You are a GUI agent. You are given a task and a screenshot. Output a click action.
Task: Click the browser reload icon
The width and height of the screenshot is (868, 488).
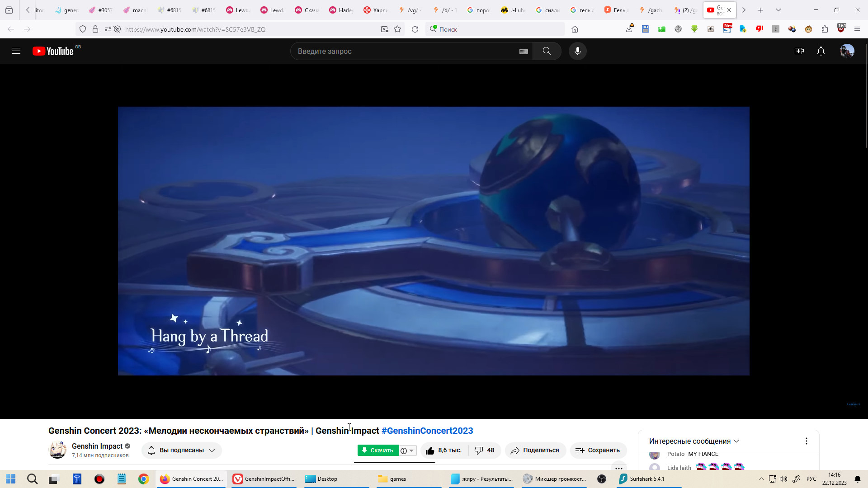coord(415,29)
